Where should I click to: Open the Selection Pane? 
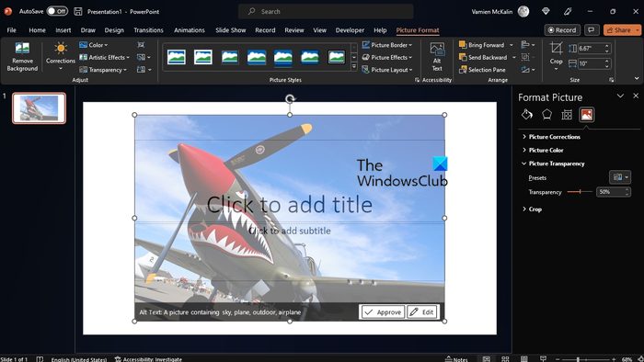(482, 70)
